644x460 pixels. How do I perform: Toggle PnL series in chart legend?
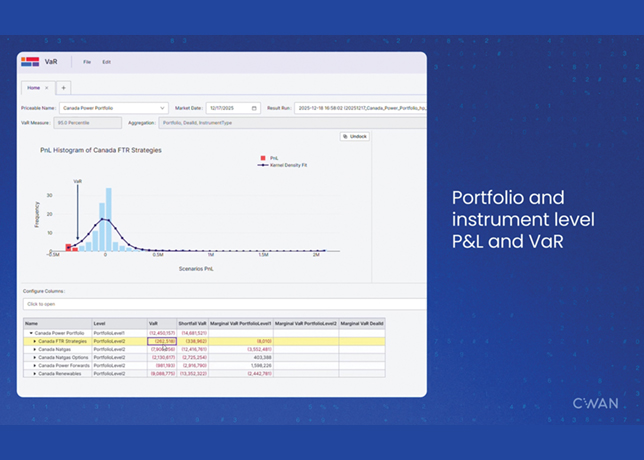tap(270, 157)
